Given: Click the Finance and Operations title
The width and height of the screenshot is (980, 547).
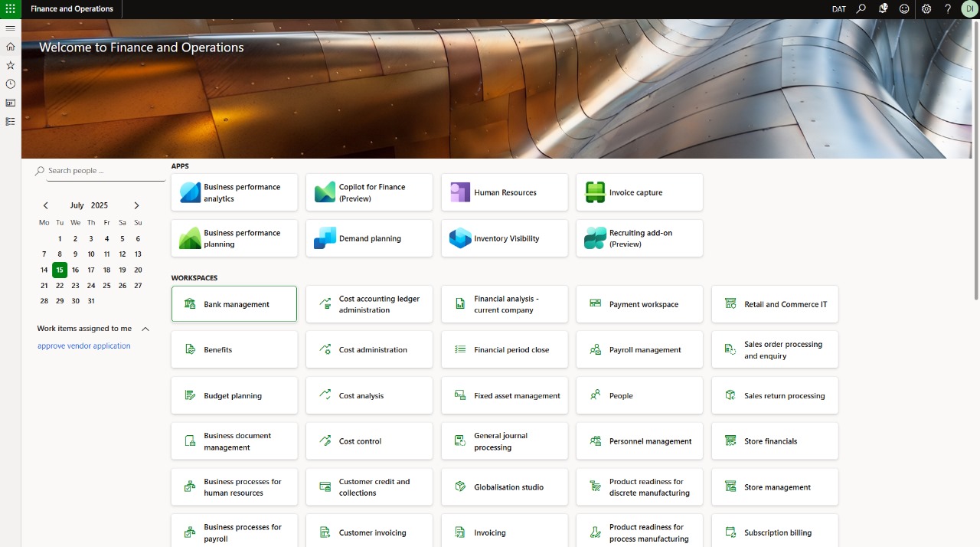Looking at the screenshot, I should [72, 9].
